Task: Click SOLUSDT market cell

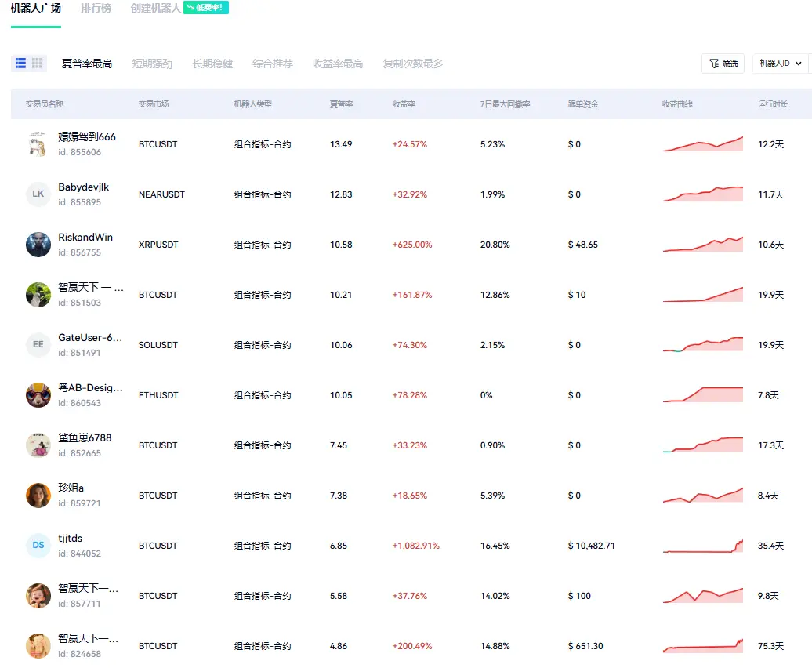Action: 158,346
